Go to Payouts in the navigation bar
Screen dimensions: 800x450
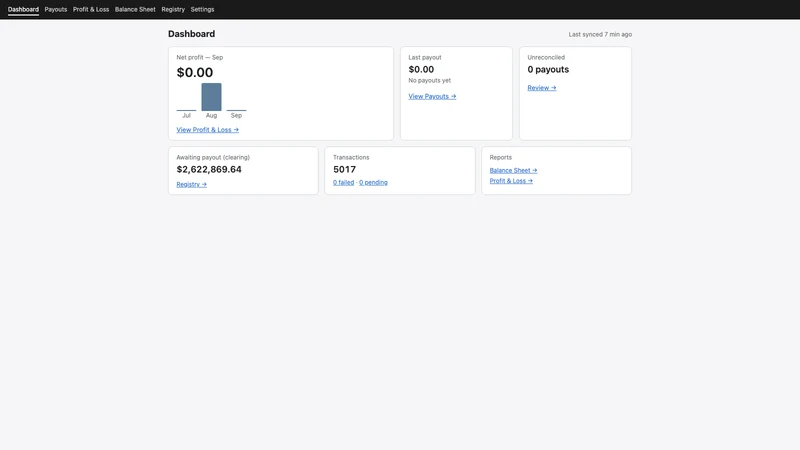pos(56,9)
